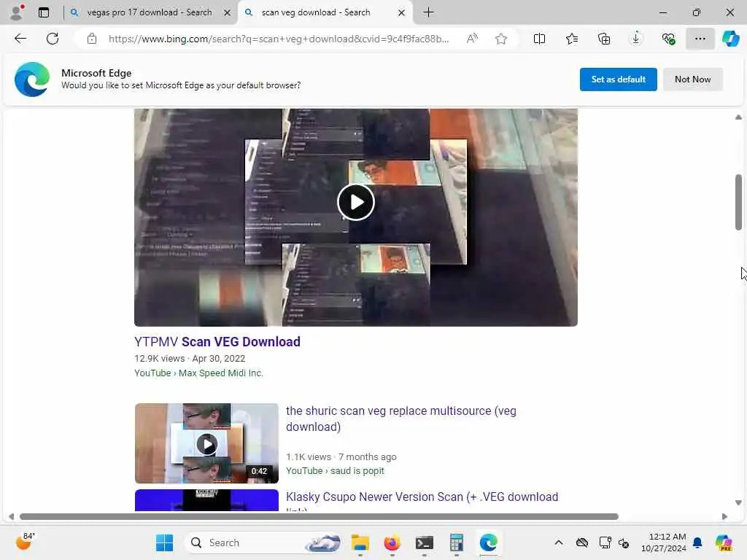Show hidden system tray icons
This screenshot has height=560, width=747.
coord(559,542)
